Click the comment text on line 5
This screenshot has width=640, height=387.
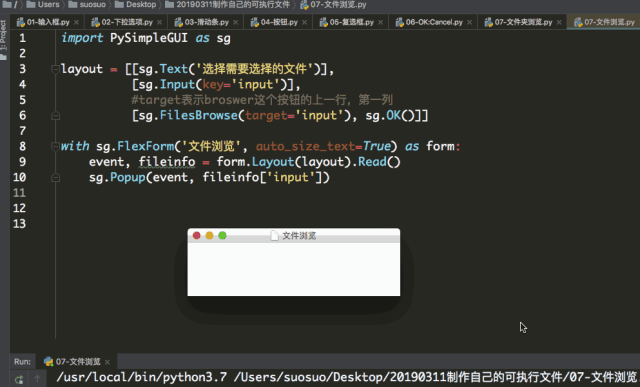pos(262,100)
